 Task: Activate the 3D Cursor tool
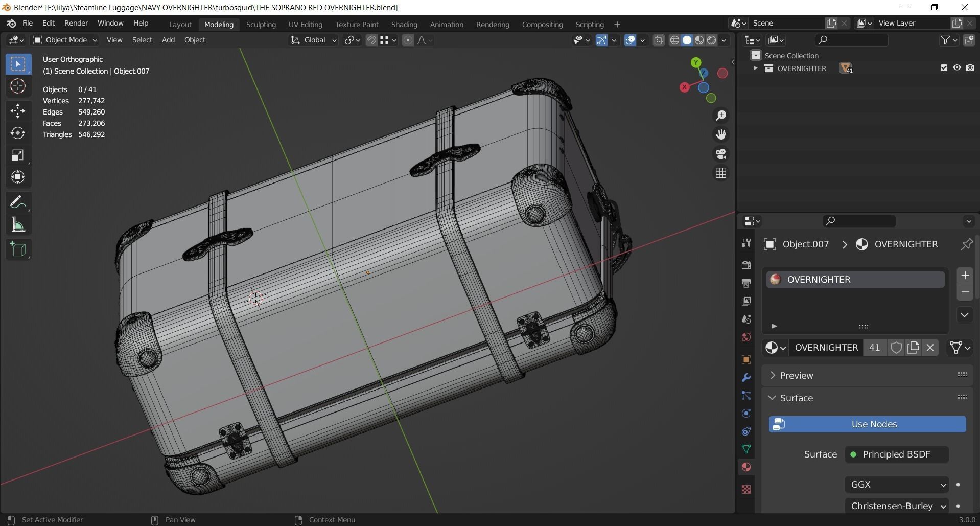[18, 86]
